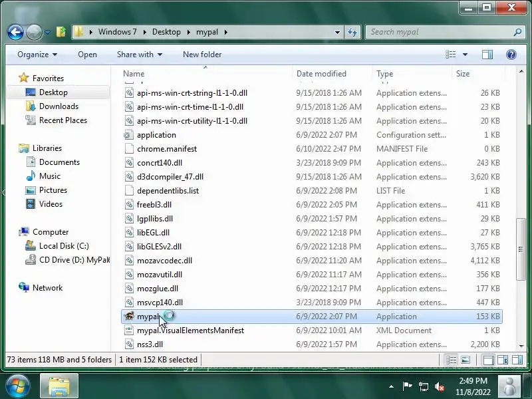Screen dimensions: 532x399
Task: Open Local Disk (C:)
Action: click(64, 246)
